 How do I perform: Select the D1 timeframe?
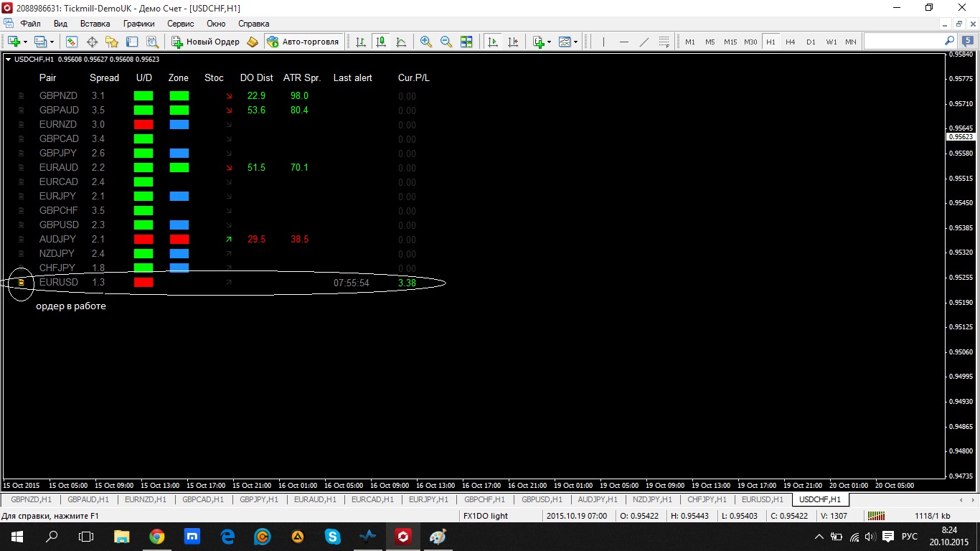coord(811,42)
